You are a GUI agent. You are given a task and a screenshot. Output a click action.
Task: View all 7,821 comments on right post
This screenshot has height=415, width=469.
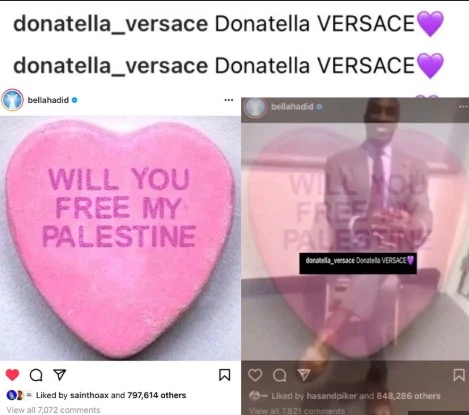tap(297, 411)
